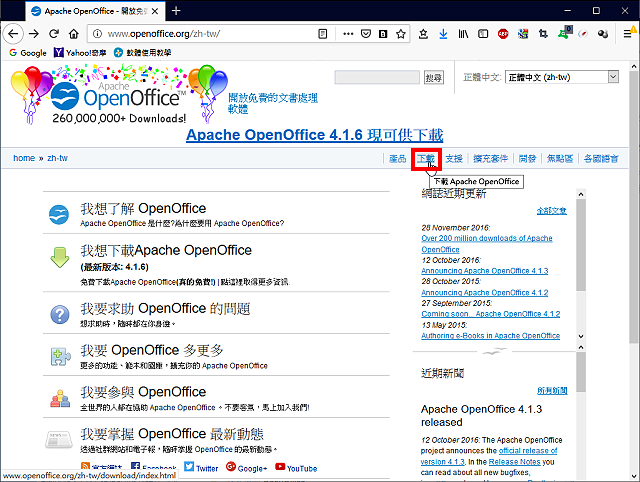Click the crop screenshot extension icon
640x482 pixels.
click(x=543, y=34)
